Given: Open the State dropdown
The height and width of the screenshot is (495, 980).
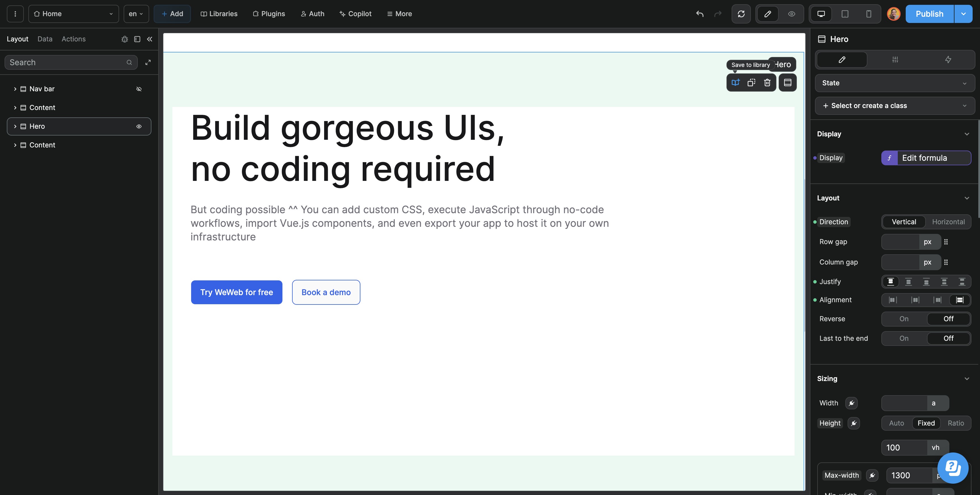Looking at the screenshot, I should [894, 83].
